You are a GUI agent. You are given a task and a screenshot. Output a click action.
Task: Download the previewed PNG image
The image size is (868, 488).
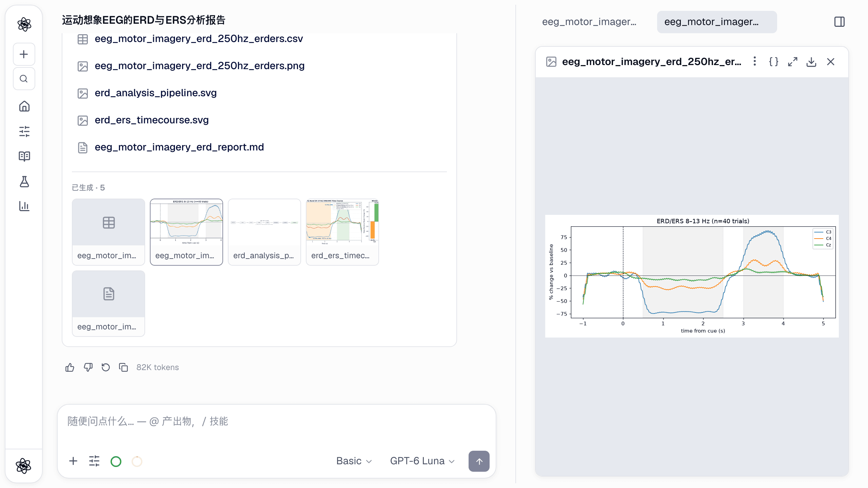click(x=811, y=62)
